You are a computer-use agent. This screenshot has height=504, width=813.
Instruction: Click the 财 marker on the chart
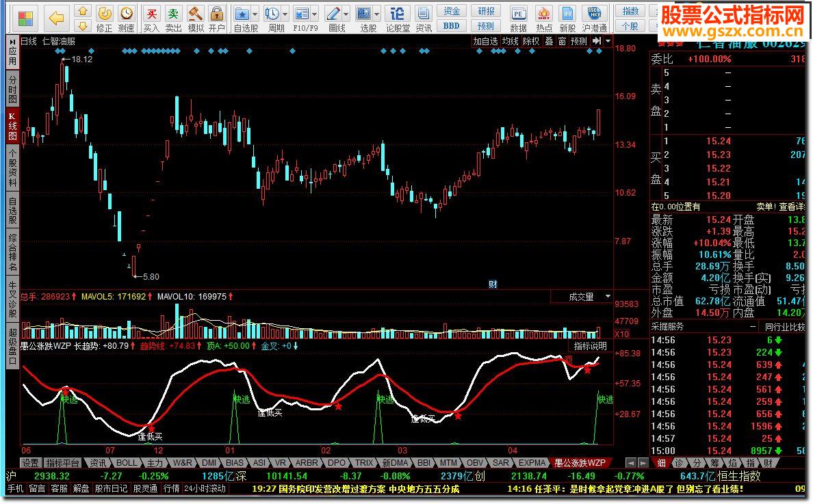(491, 284)
